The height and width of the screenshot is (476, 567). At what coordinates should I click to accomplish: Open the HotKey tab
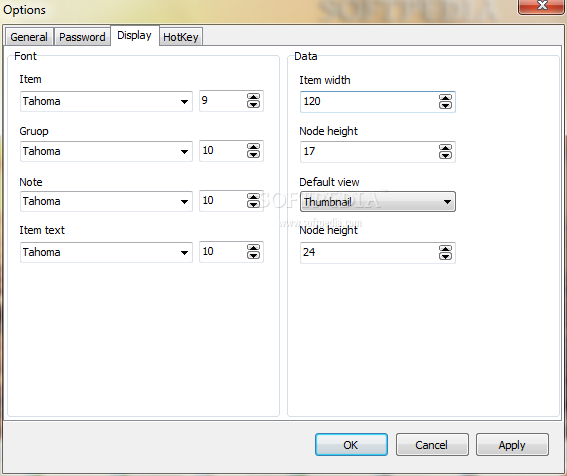181,37
